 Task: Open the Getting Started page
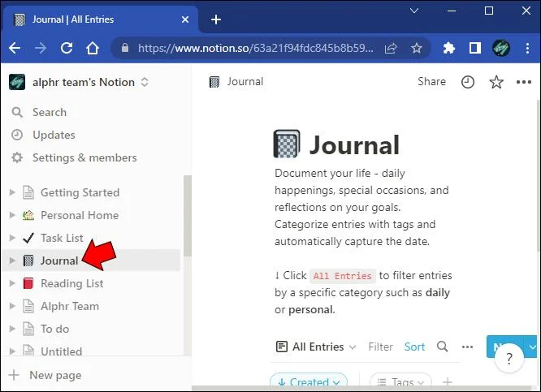tap(80, 192)
